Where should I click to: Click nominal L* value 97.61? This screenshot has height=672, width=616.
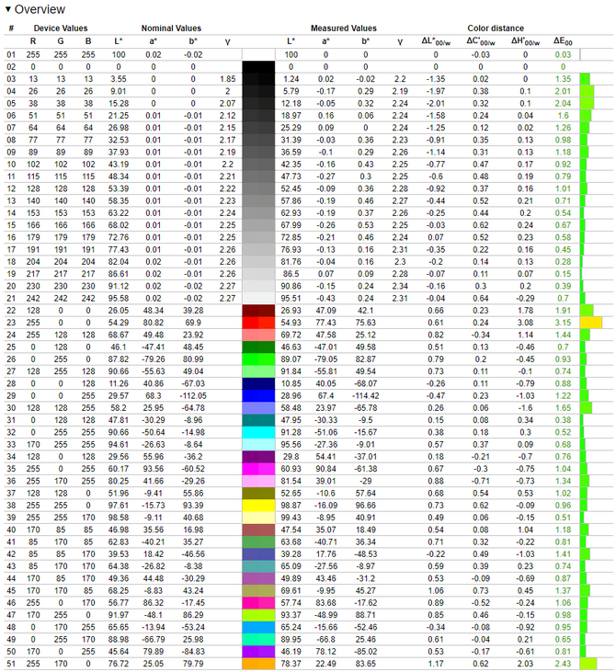[x=119, y=506]
